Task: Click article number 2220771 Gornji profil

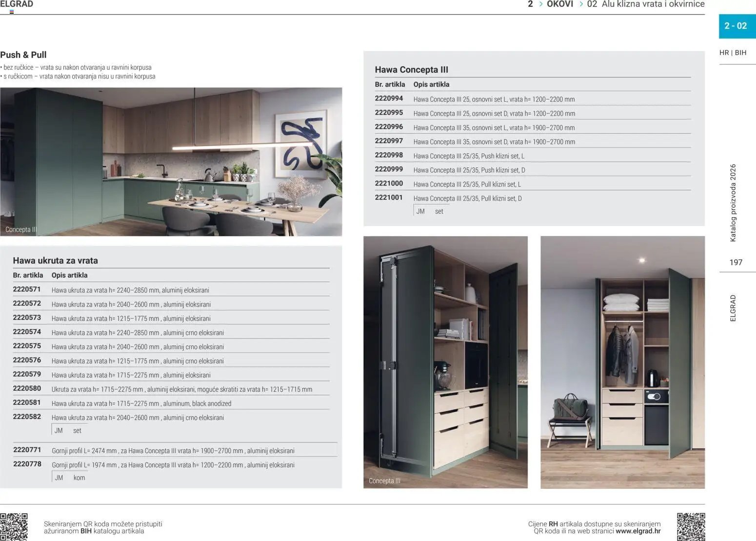Action: pyautogui.click(x=27, y=450)
